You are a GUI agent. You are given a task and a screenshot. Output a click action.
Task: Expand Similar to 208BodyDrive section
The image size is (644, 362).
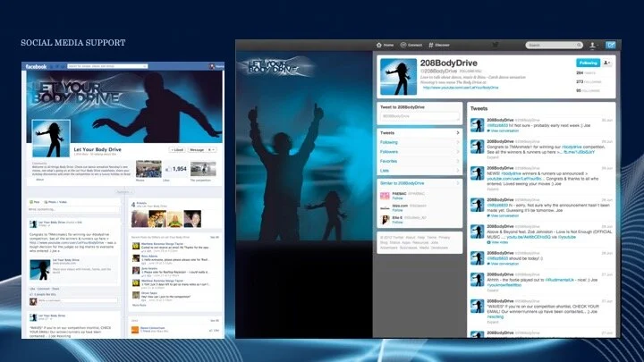point(419,183)
